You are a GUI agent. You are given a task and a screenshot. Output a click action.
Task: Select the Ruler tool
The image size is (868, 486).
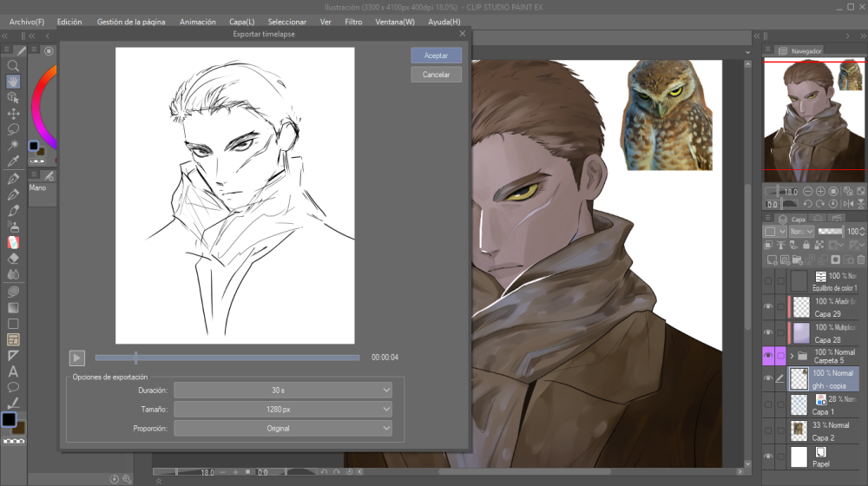(13, 356)
